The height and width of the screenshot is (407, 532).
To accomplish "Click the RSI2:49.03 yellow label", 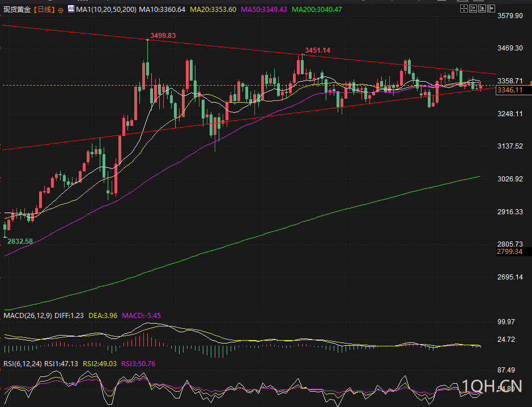I will coord(99,364).
